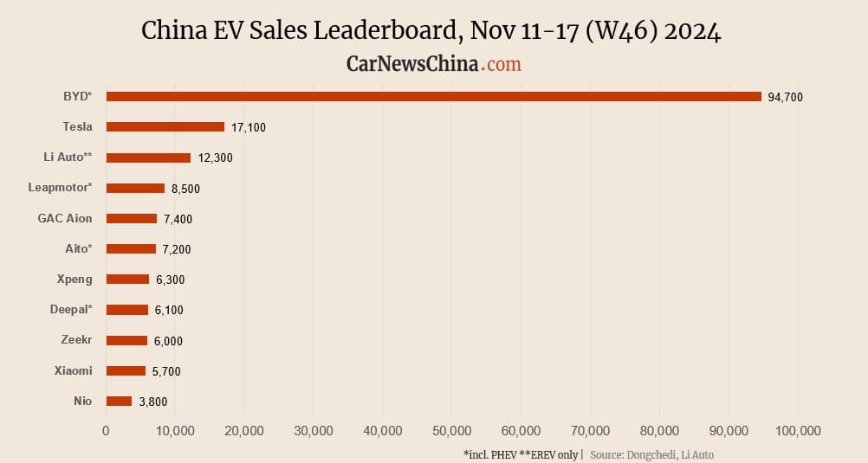Click the Li Auto bar

point(148,158)
